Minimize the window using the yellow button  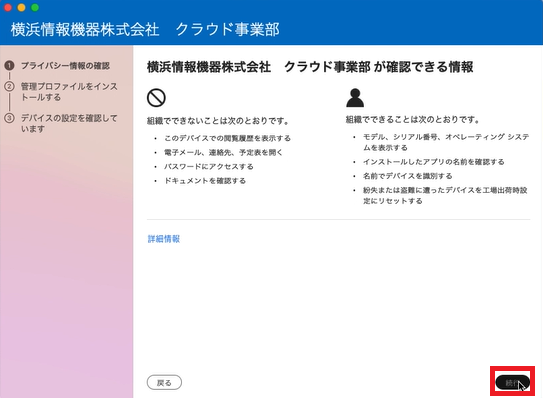21,7
